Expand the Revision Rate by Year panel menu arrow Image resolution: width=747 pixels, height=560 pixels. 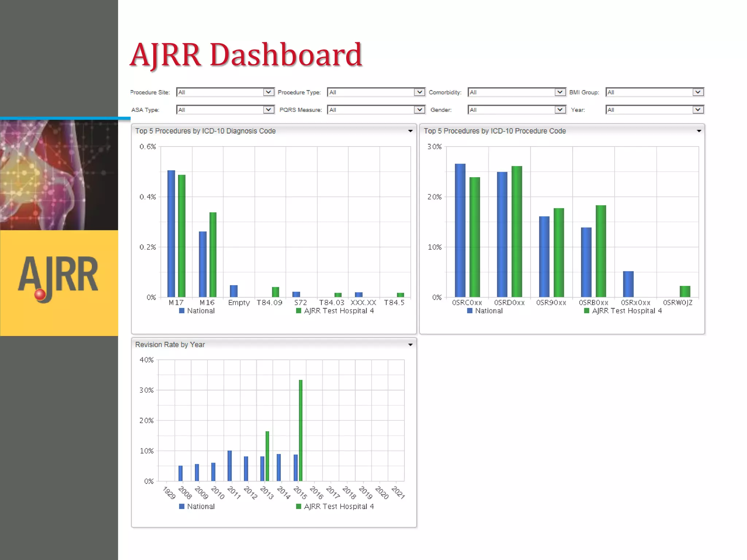pyautogui.click(x=410, y=345)
